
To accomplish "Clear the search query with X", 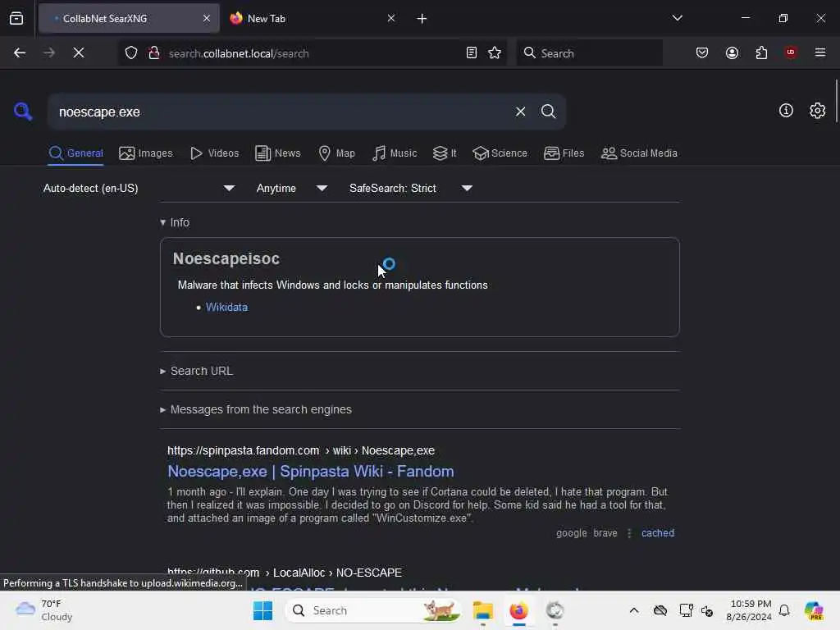I will pos(520,112).
